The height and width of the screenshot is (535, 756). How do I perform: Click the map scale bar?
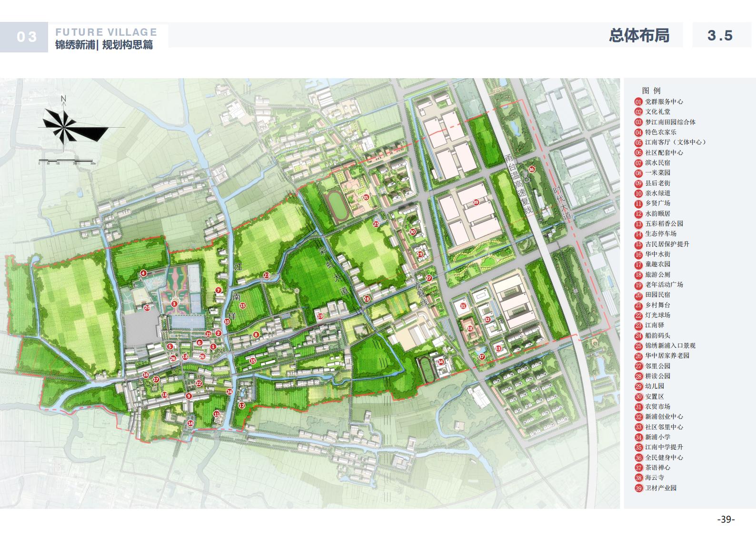click(x=67, y=160)
